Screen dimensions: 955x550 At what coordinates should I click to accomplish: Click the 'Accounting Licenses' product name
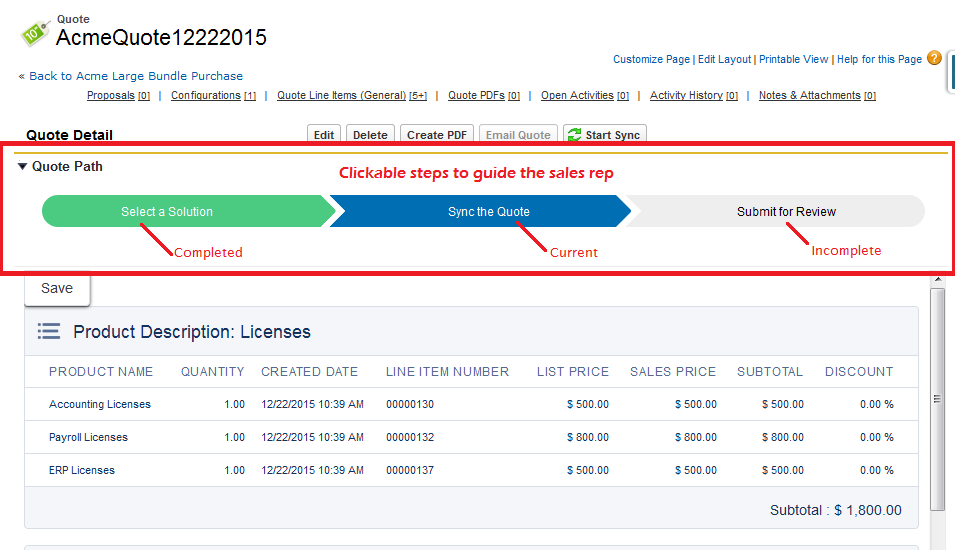(100, 404)
